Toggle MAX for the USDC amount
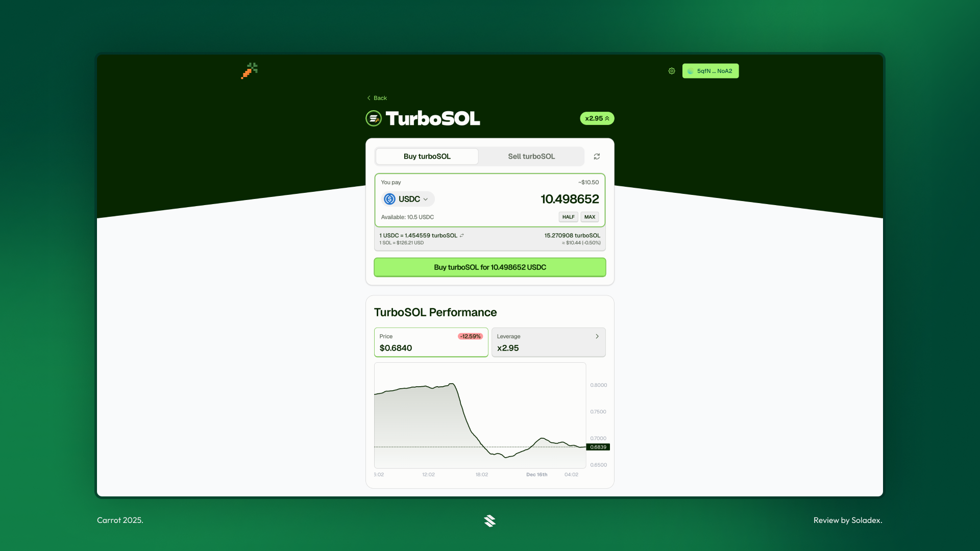980x551 pixels. point(590,217)
